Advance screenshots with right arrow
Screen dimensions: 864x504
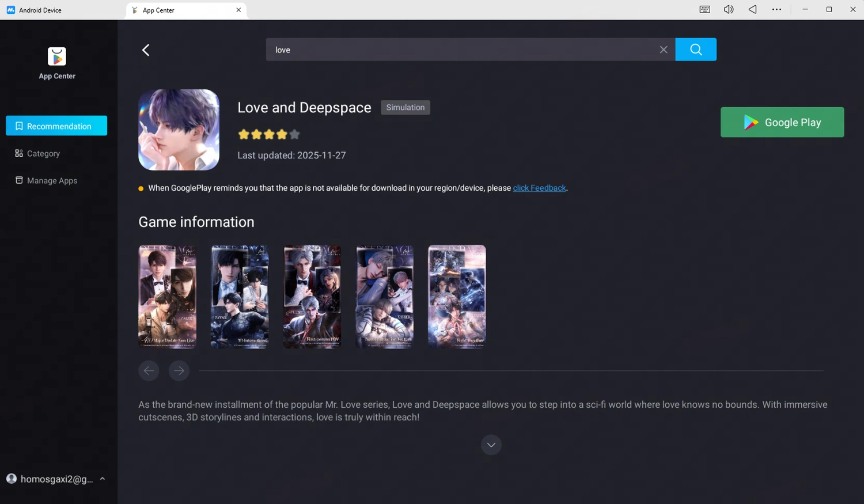179,370
